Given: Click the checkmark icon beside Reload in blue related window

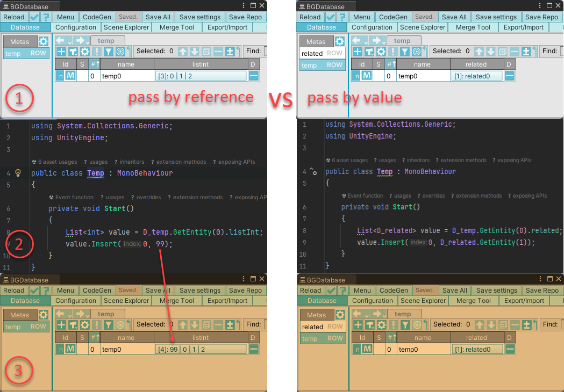Looking at the screenshot, I should click(331, 17).
